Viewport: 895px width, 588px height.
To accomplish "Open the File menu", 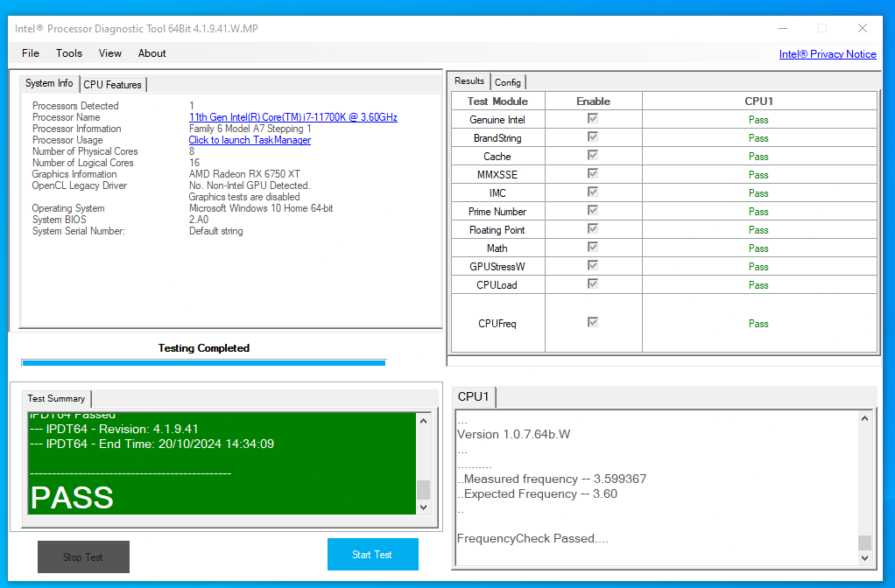I will pos(31,53).
